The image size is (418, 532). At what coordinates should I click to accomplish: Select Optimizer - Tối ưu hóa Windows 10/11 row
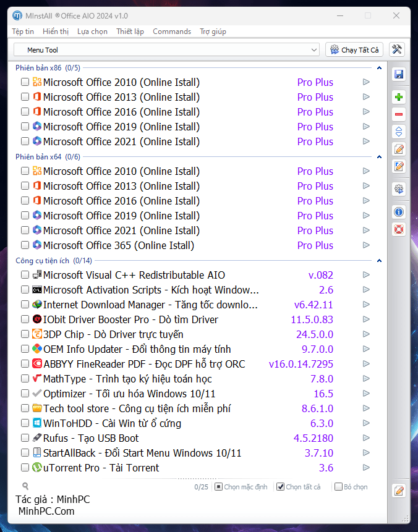pos(195,393)
